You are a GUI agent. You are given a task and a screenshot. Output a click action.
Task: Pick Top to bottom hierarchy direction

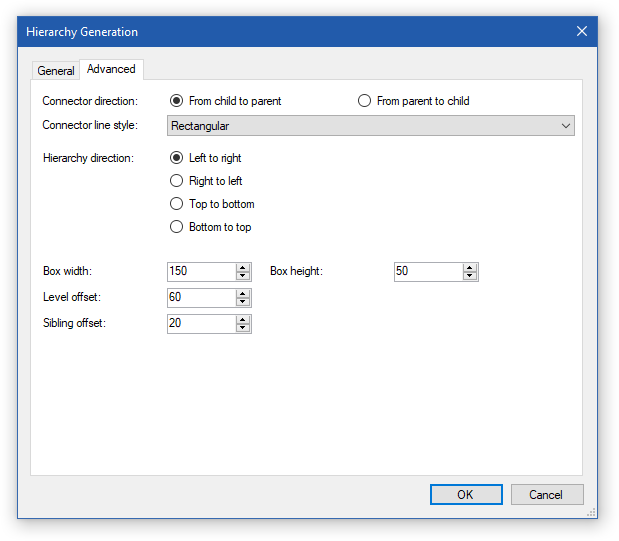coord(212,204)
